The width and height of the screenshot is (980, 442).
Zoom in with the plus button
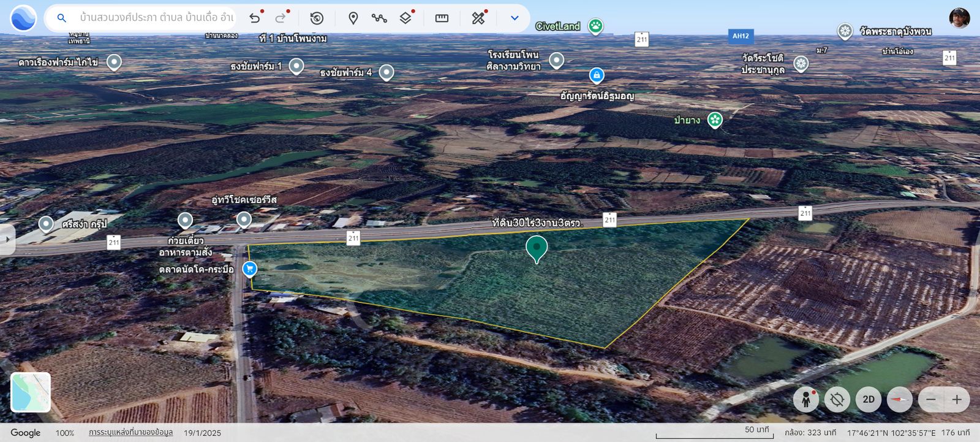(957, 400)
